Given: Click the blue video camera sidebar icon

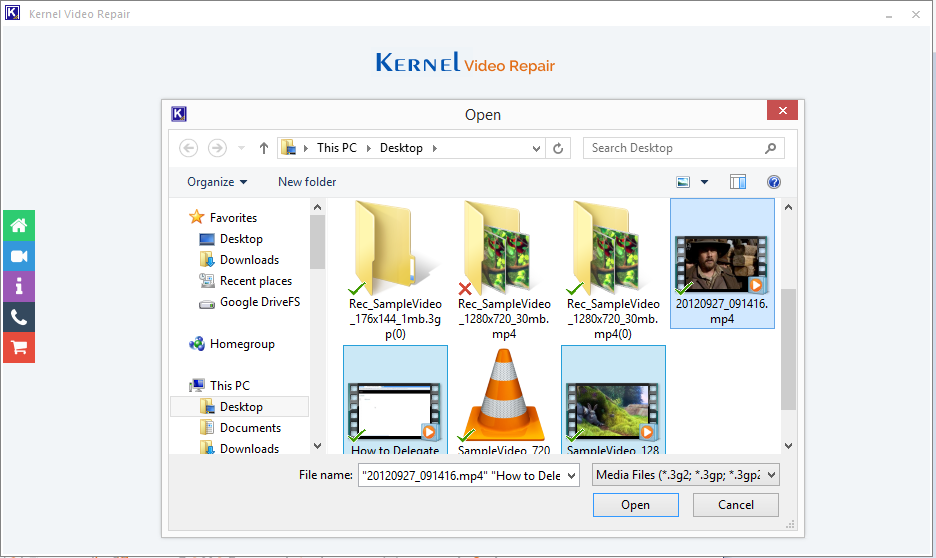Looking at the screenshot, I should coord(19,257).
